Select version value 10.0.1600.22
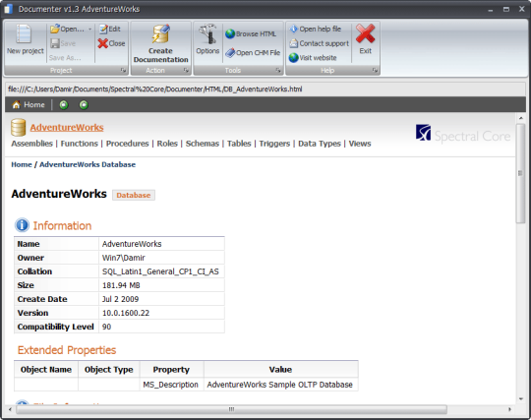This screenshot has width=531, height=420. click(x=126, y=313)
